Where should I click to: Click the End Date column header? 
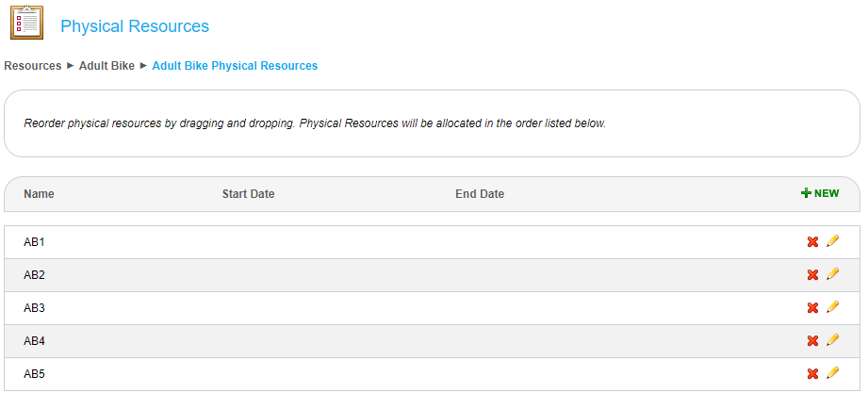pos(480,194)
